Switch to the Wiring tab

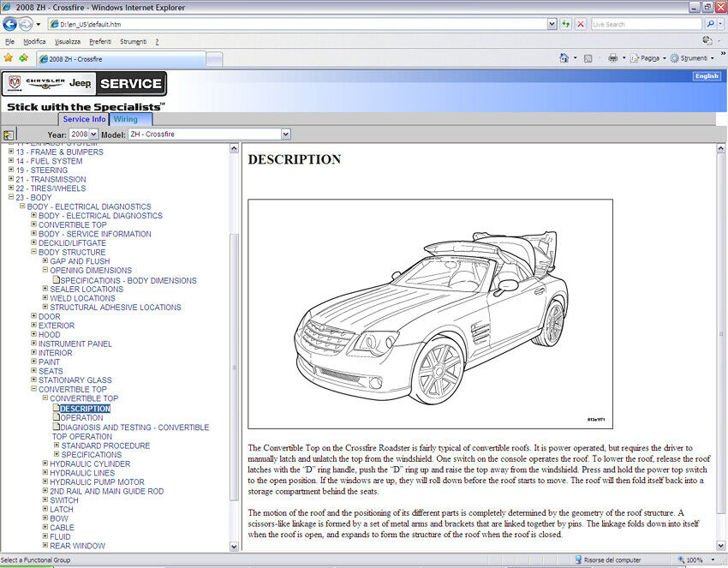(126, 119)
